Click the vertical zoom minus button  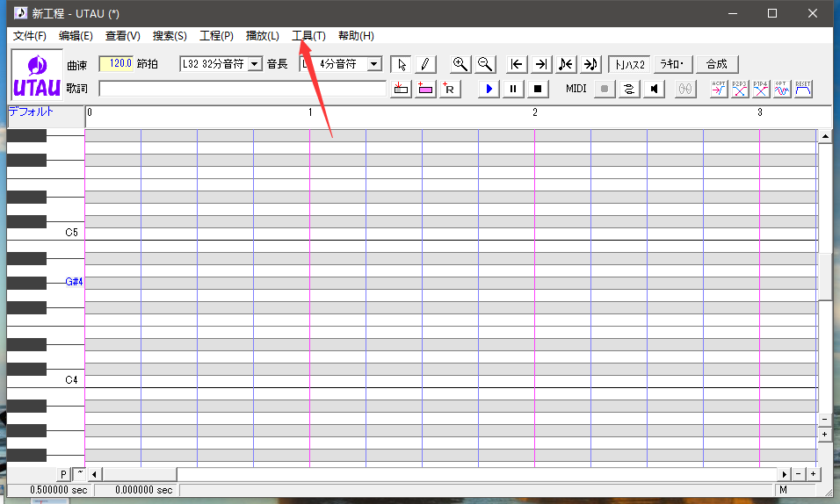(825, 420)
